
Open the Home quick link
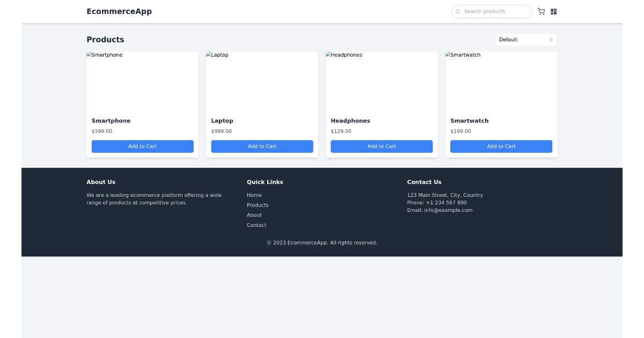[254, 195]
